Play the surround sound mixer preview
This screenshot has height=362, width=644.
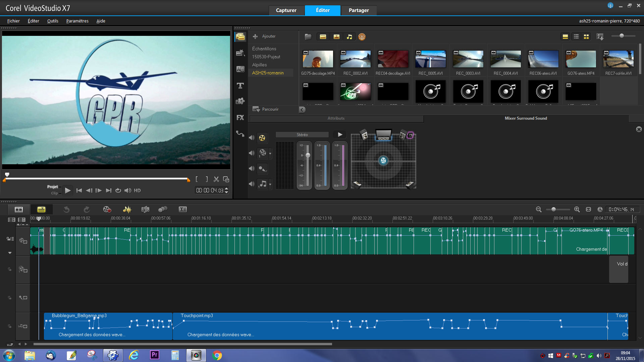340,135
